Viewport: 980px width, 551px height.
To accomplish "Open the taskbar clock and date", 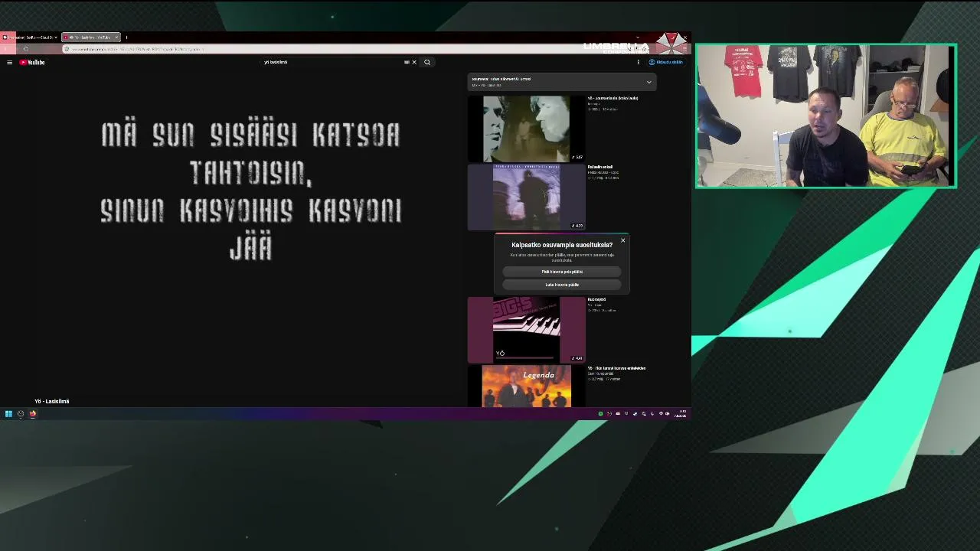I will pyautogui.click(x=681, y=414).
